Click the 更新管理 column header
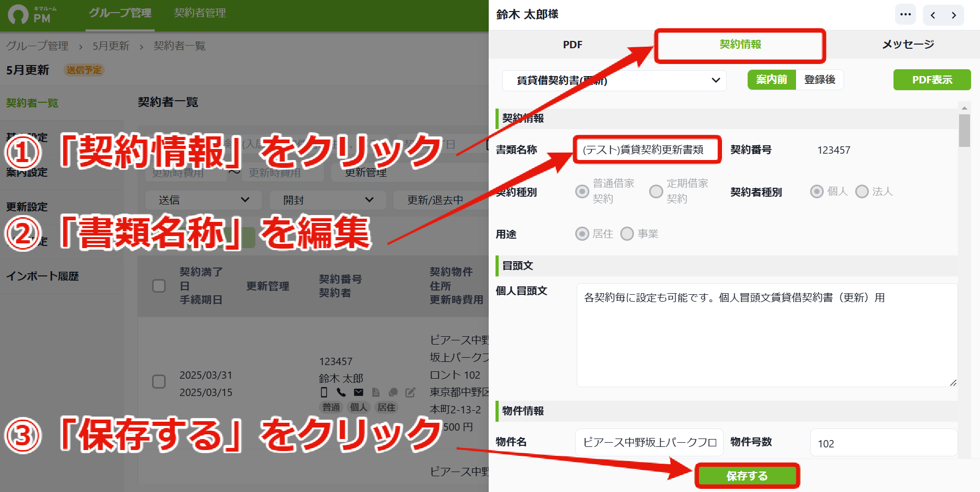This screenshot has height=492, width=980. (268, 286)
